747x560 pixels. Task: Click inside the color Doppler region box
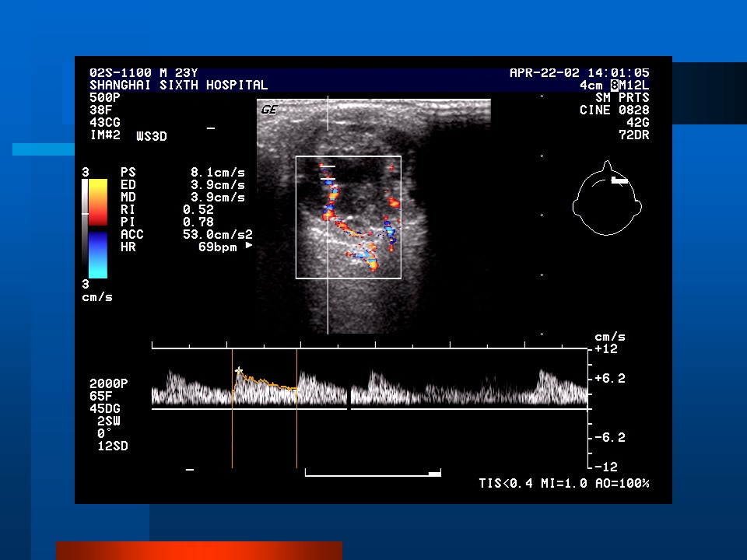coord(348,217)
